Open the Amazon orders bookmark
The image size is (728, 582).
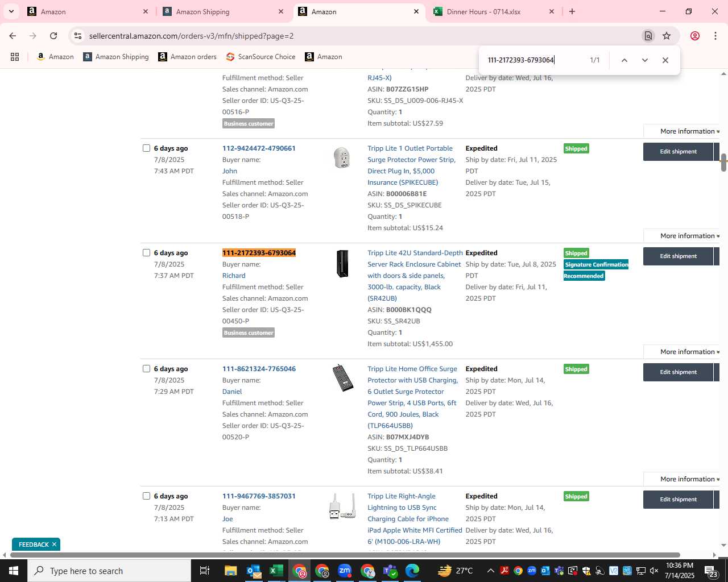click(187, 57)
